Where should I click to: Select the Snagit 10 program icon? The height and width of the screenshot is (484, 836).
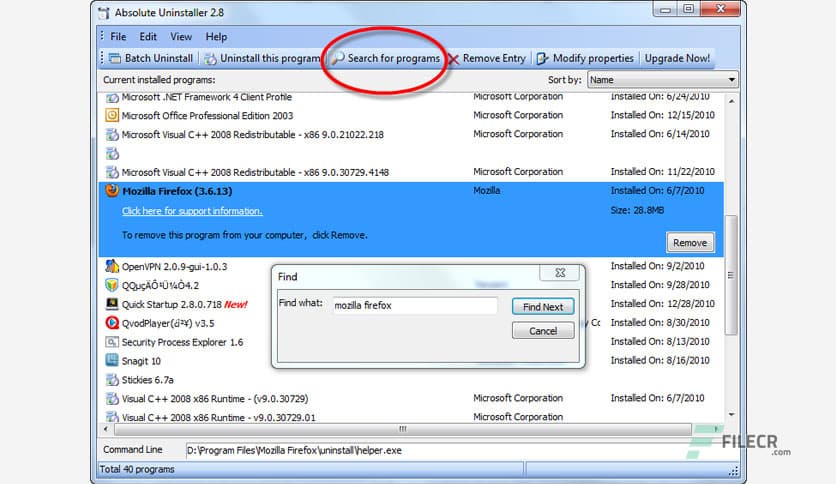111,360
